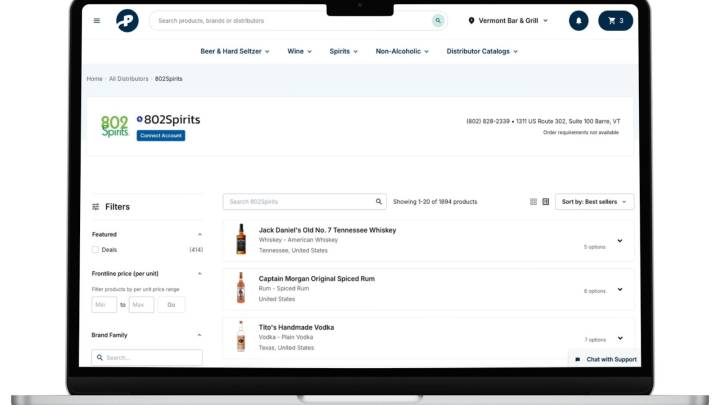Click Tito's Handmade Vodka bottle thumbnail

(241, 336)
